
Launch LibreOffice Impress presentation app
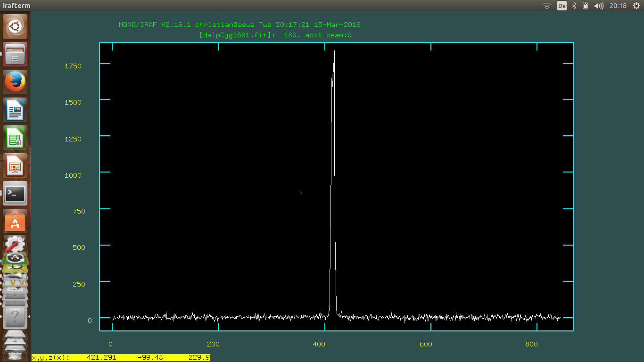[x=16, y=165]
